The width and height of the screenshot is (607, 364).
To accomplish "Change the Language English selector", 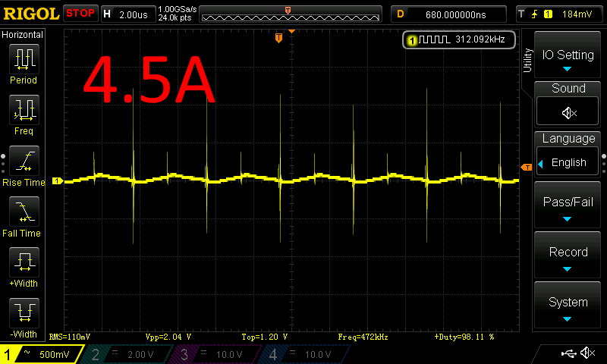I will (568, 162).
